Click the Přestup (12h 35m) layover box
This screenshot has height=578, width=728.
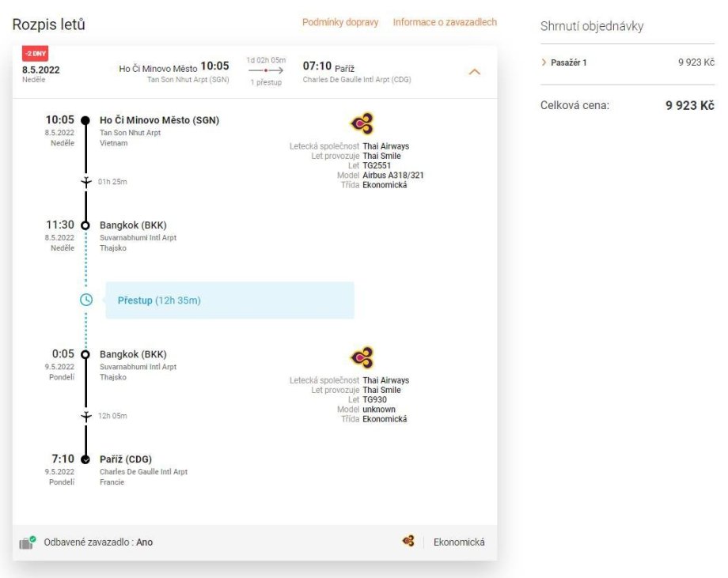tap(229, 300)
